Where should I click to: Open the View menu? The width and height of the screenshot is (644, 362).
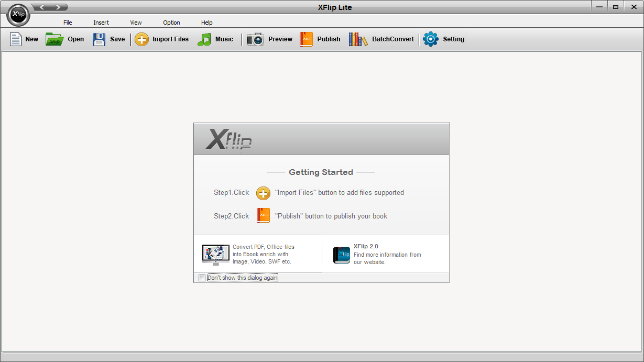click(136, 23)
